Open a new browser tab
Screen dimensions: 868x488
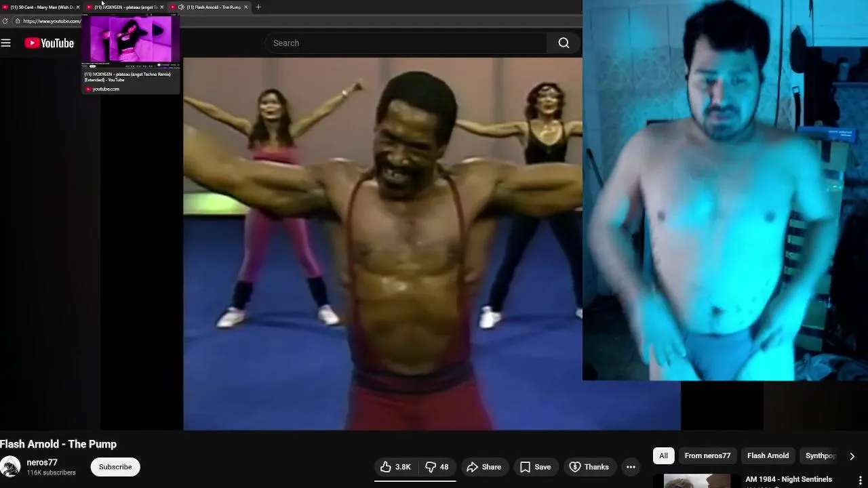pos(258,7)
